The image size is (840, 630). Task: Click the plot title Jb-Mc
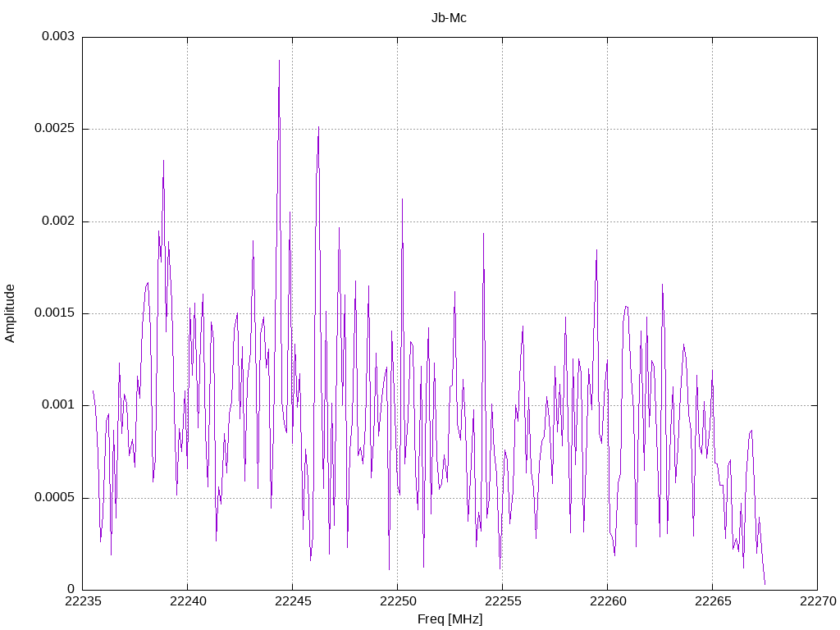tap(449, 18)
